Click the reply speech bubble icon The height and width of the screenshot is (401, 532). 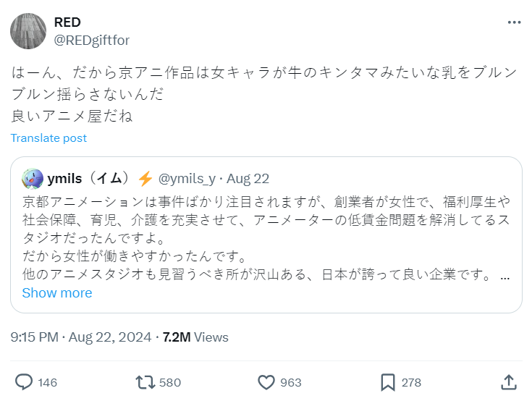24,381
